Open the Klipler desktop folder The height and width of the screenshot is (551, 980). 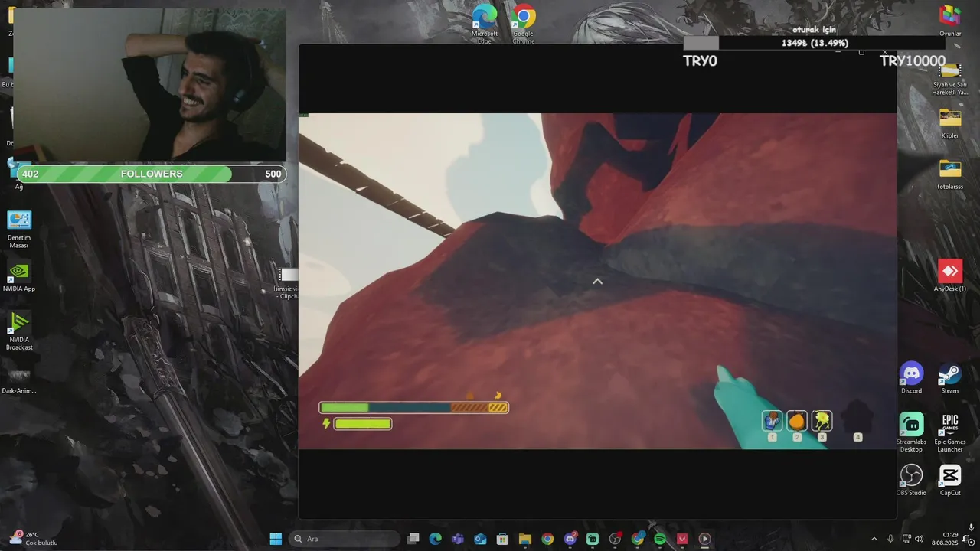(950, 123)
